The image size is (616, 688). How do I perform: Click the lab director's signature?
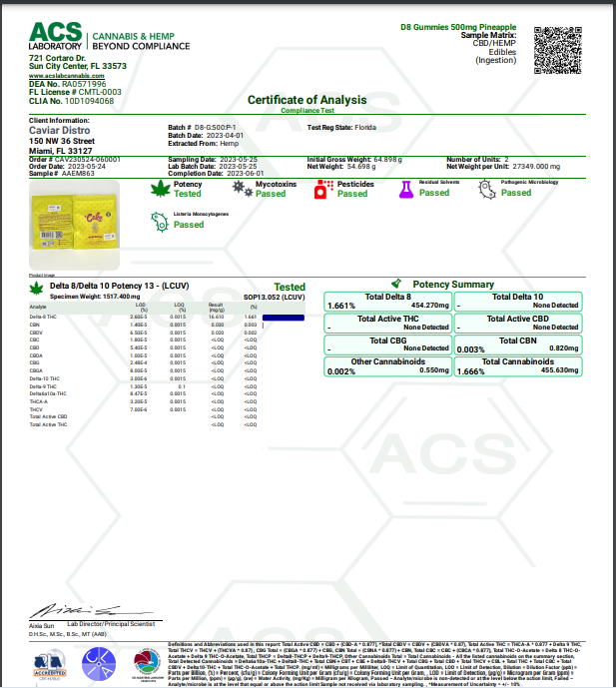pos(91,611)
